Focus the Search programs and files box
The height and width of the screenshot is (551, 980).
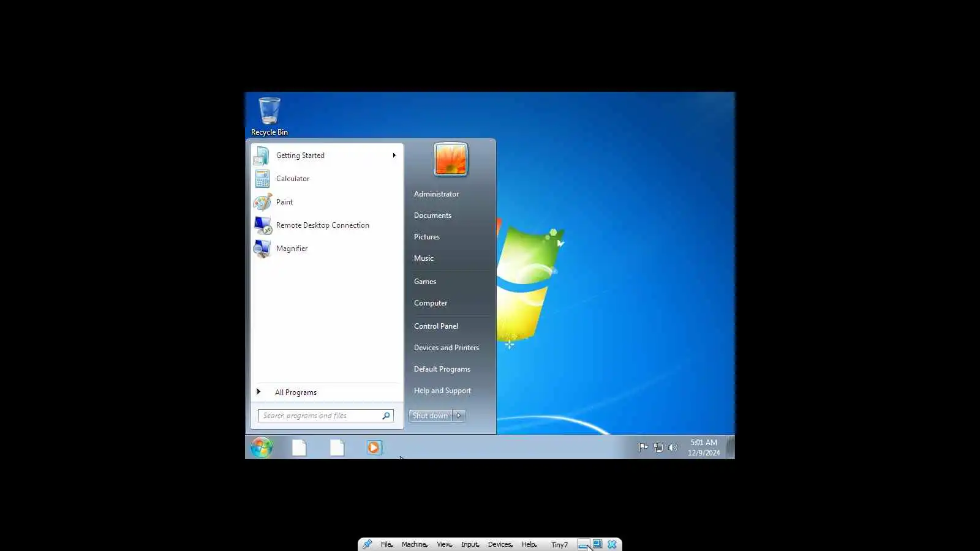point(326,416)
